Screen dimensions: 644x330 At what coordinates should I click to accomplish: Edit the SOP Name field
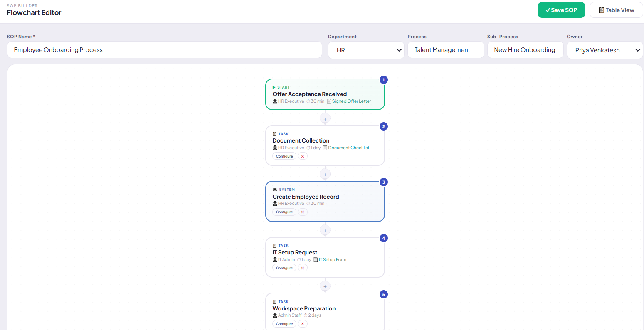point(165,50)
